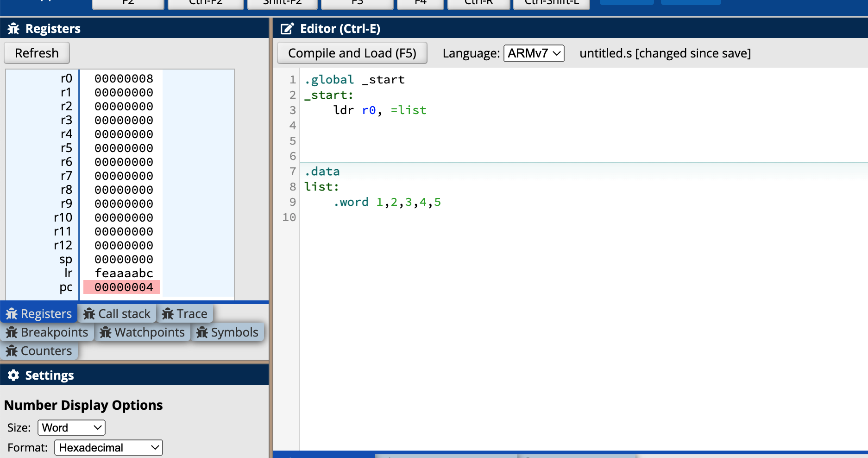
Task: Open the Language dropdown showing ARMv7
Action: [x=534, y=53]
